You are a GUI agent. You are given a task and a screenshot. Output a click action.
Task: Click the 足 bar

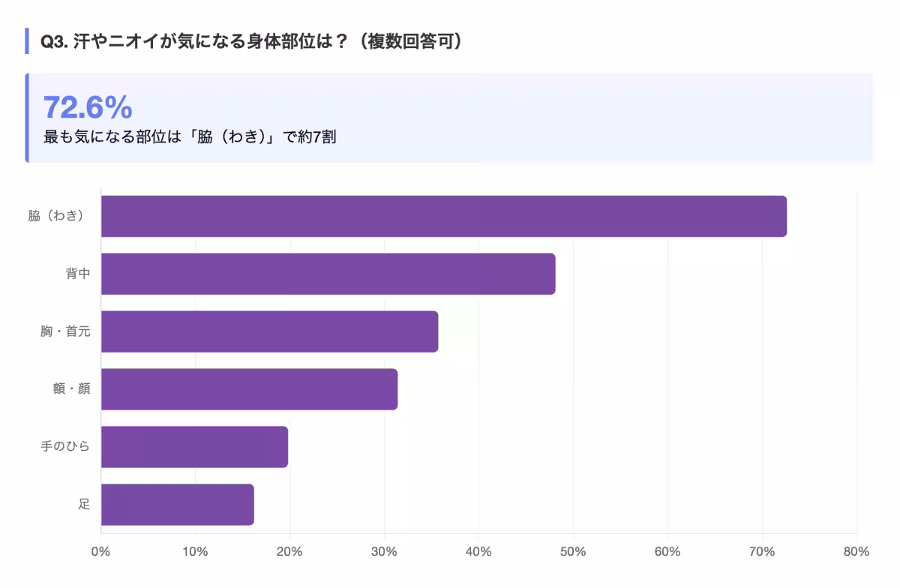point(177,505)
